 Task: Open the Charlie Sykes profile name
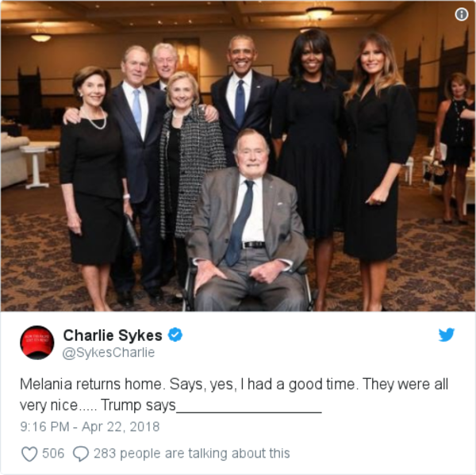[113, 335]
